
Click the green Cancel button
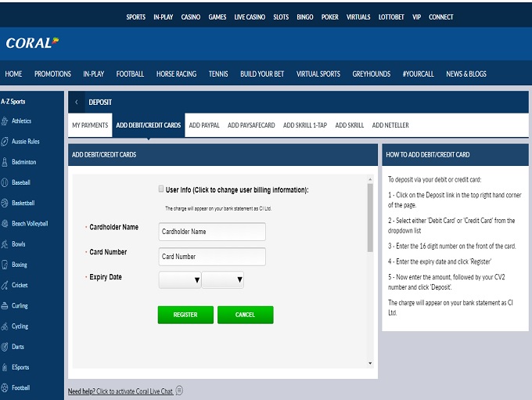(246, 315)
